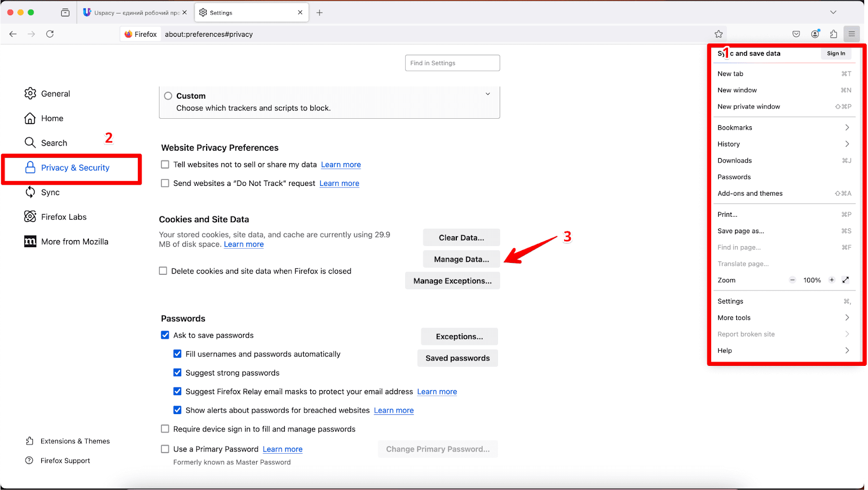The image size is (868, 490).
Task: Zoom in with the plus icon
Action: pos(832,280)
